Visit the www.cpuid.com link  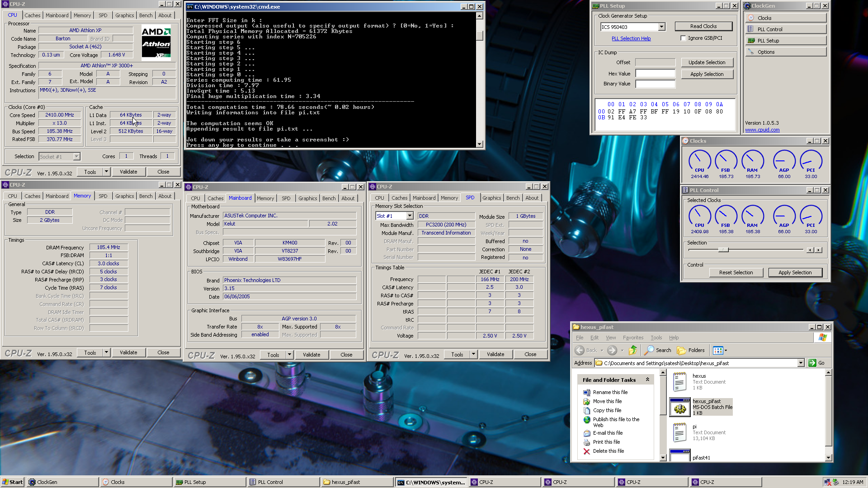click(762, 130)
